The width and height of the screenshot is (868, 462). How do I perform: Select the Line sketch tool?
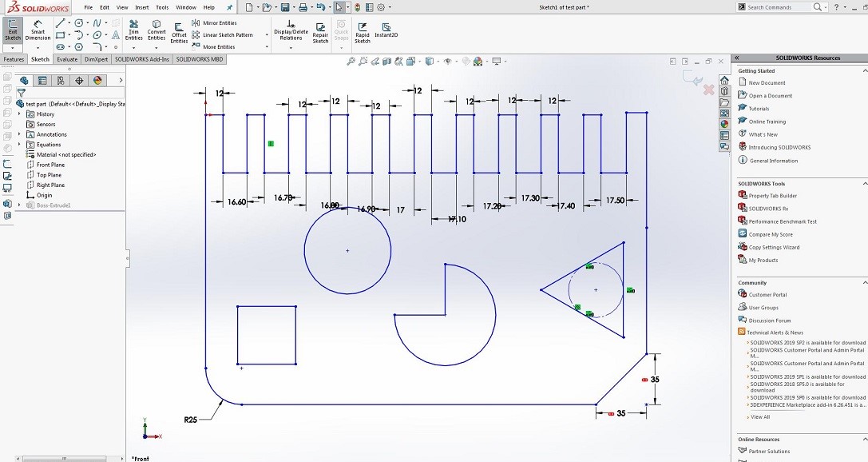pyautogui.click(x=60, y=22)
